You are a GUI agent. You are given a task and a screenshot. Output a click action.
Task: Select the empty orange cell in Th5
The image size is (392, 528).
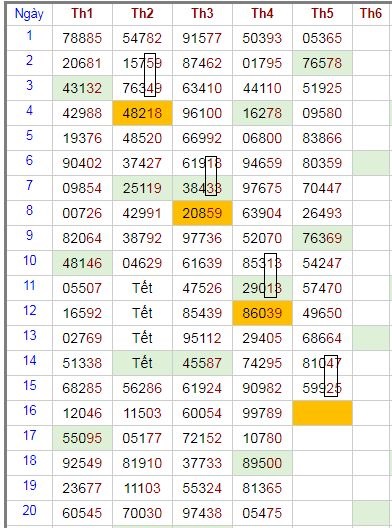322,413
